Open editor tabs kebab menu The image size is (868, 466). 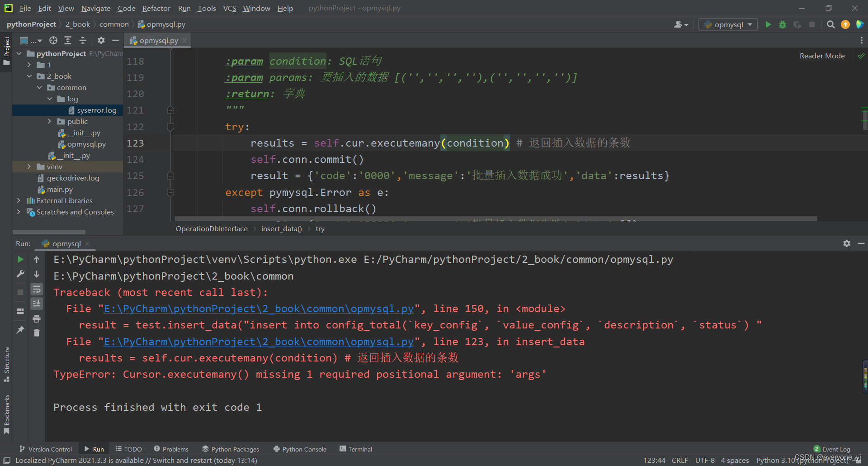click(861, 40)
